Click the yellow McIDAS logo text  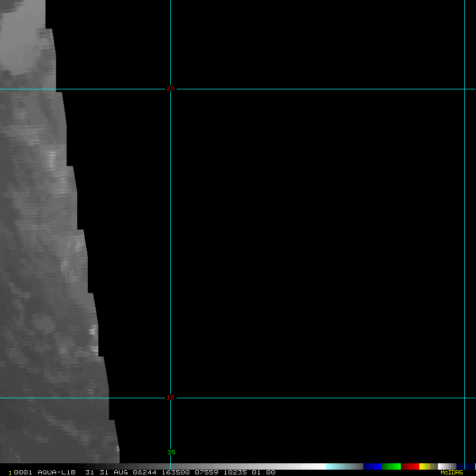[x=452, y=472]
